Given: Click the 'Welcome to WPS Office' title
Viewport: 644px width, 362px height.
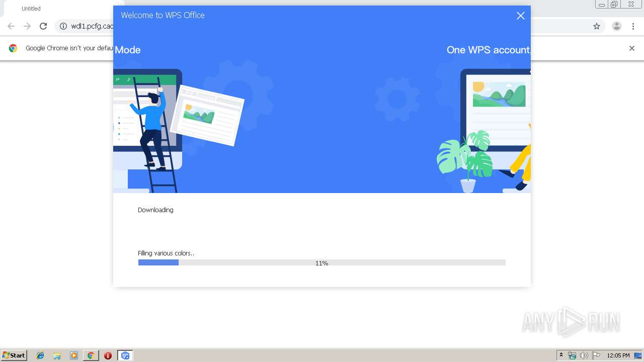Looking at the screenshot, I should pyautogui.click(x=163, y=15).
